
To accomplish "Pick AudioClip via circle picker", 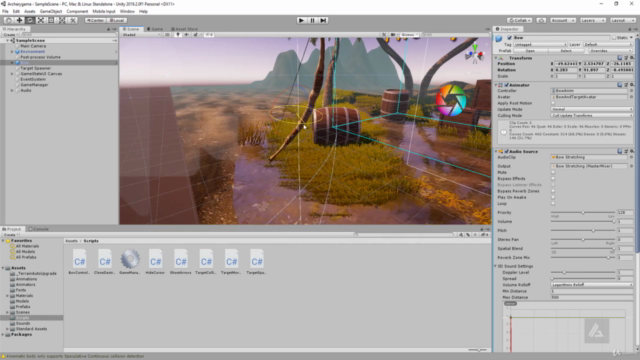I will (631, 157).
